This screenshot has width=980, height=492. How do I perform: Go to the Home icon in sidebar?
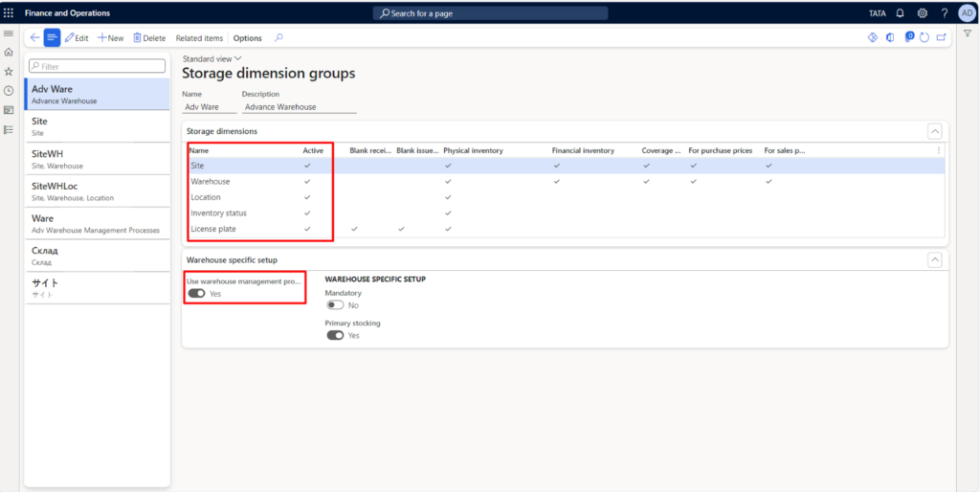coord(9,53)
